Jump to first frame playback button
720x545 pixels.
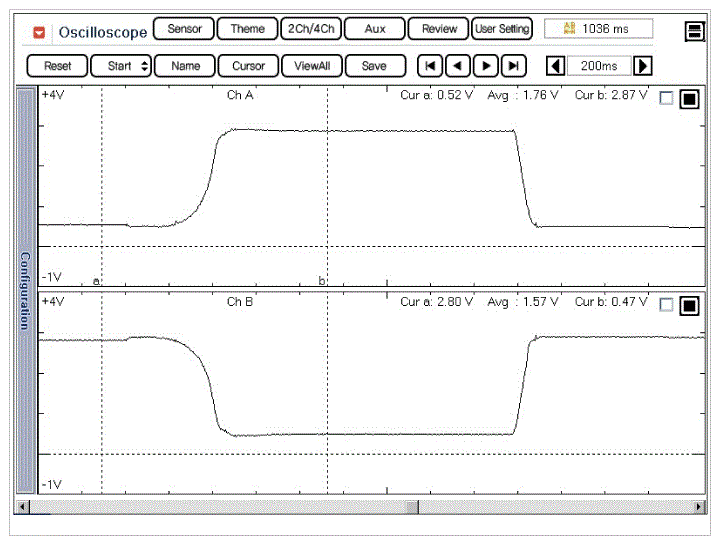(429, 66)
